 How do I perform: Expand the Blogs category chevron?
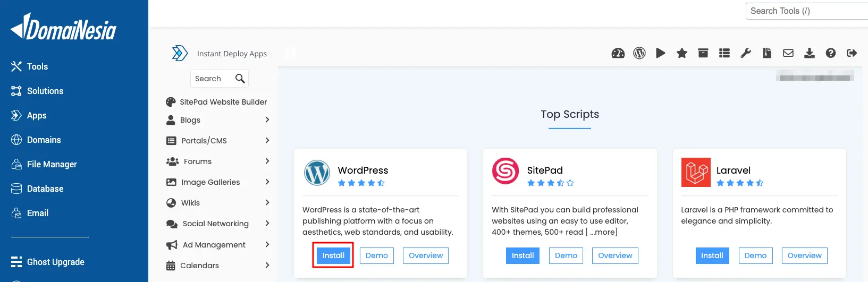pyautogui.click(x=267, y=119)
